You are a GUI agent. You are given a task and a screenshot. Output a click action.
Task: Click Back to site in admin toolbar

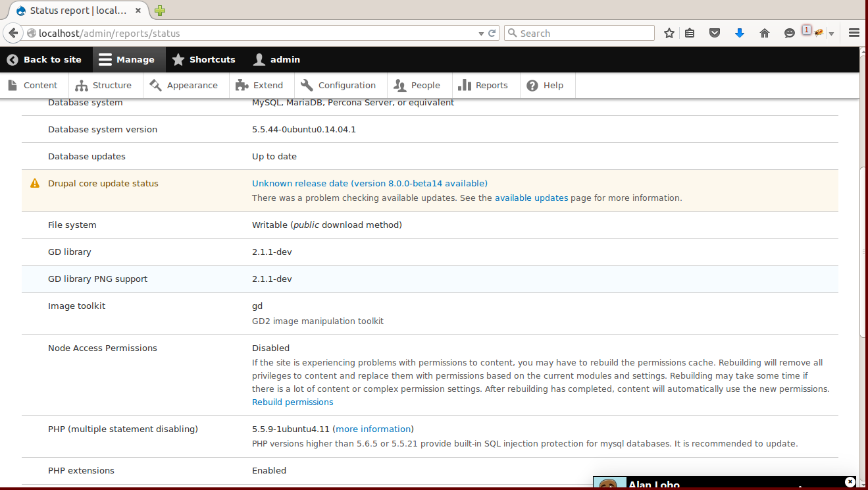[x=45, y=59]
